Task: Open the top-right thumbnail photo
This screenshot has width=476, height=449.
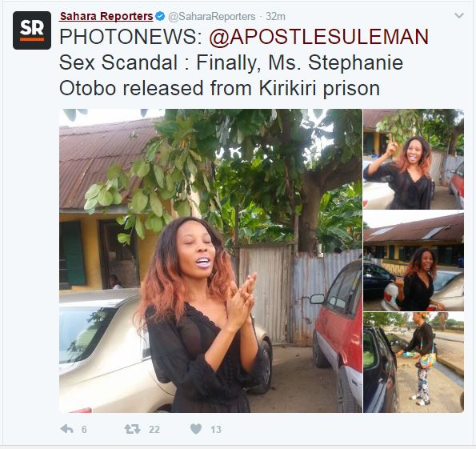Action: tap(414, 159)
